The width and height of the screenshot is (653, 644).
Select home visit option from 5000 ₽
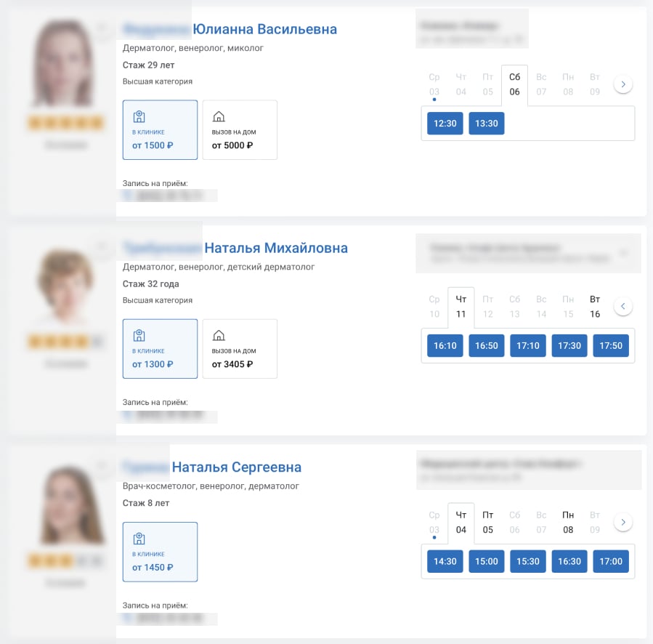(240, 131)
